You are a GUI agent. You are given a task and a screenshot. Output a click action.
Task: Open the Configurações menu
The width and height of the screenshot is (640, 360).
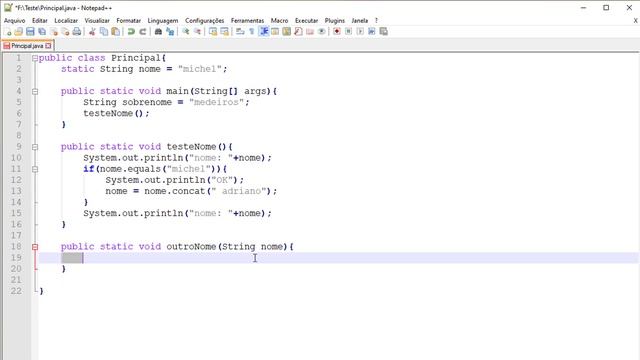(204, 20)
